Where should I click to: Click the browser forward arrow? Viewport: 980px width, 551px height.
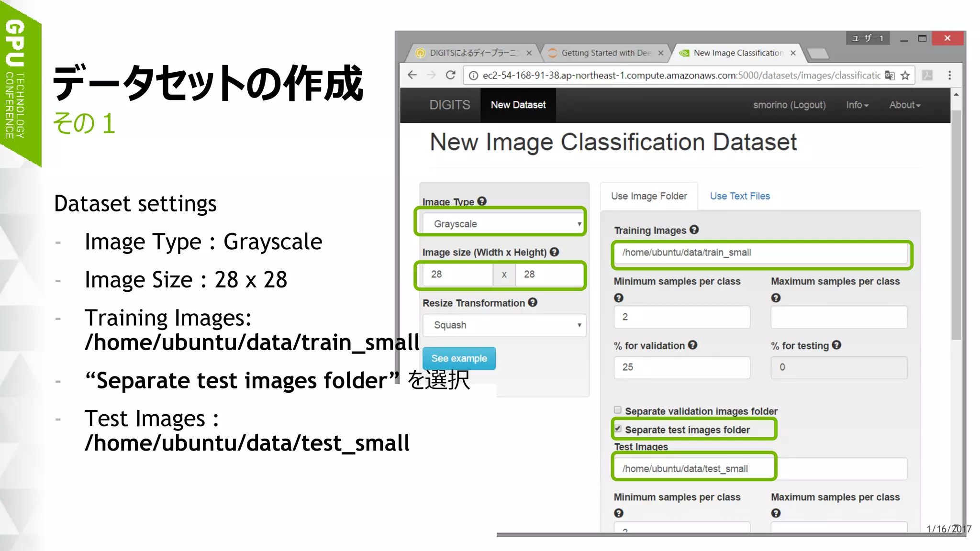point(431,75)
